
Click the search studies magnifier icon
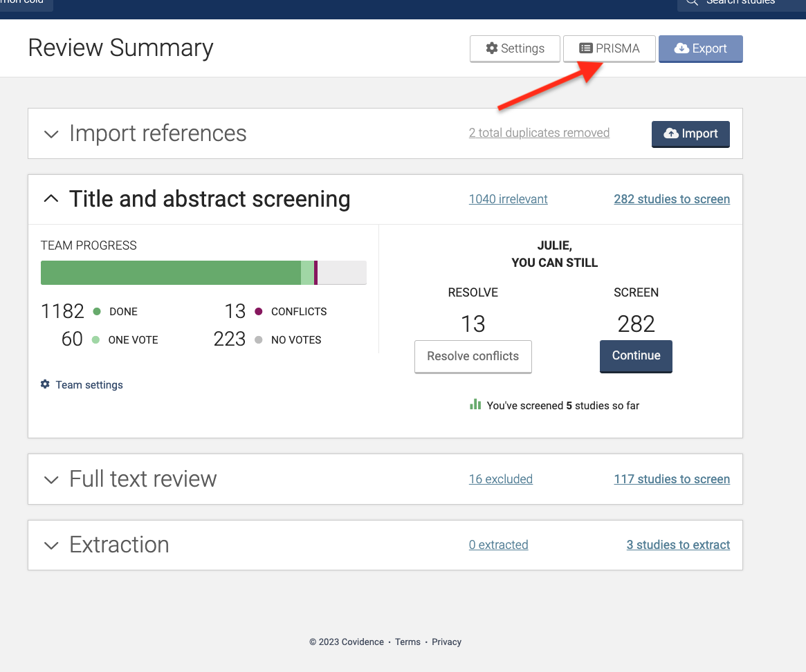[x=692, y=2]
